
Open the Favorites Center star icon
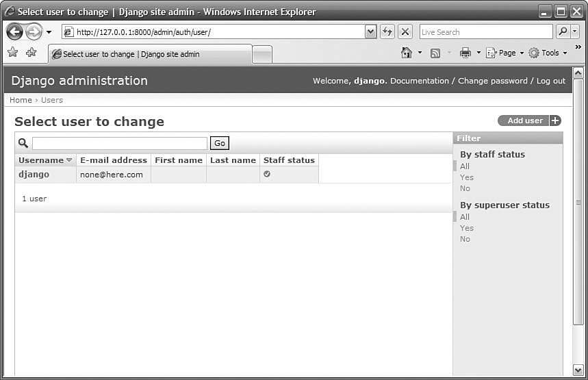[x=13, y=52]
